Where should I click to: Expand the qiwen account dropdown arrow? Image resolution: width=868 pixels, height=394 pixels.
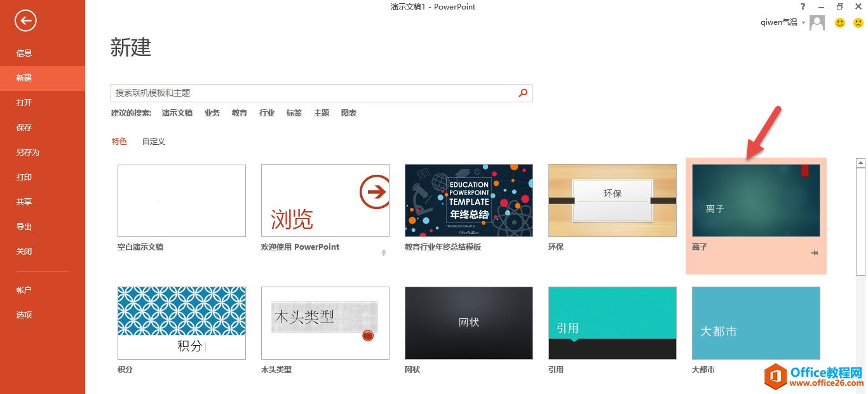[803, 23]
